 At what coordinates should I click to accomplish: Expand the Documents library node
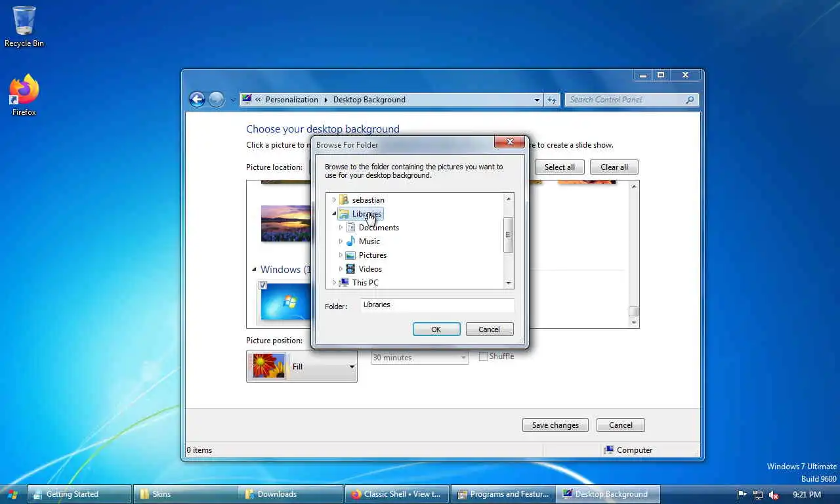pos(341,227)
